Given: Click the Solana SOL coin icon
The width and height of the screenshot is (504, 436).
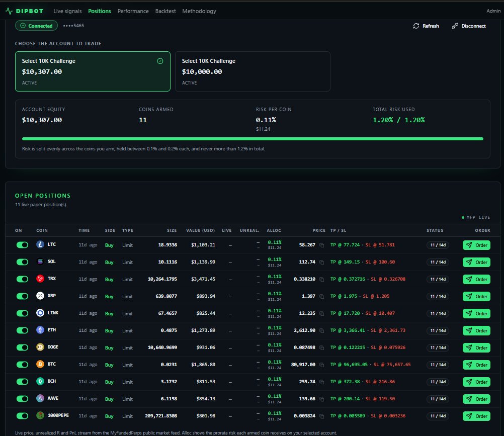Looking at the screenshot, I should pos(40,261).
